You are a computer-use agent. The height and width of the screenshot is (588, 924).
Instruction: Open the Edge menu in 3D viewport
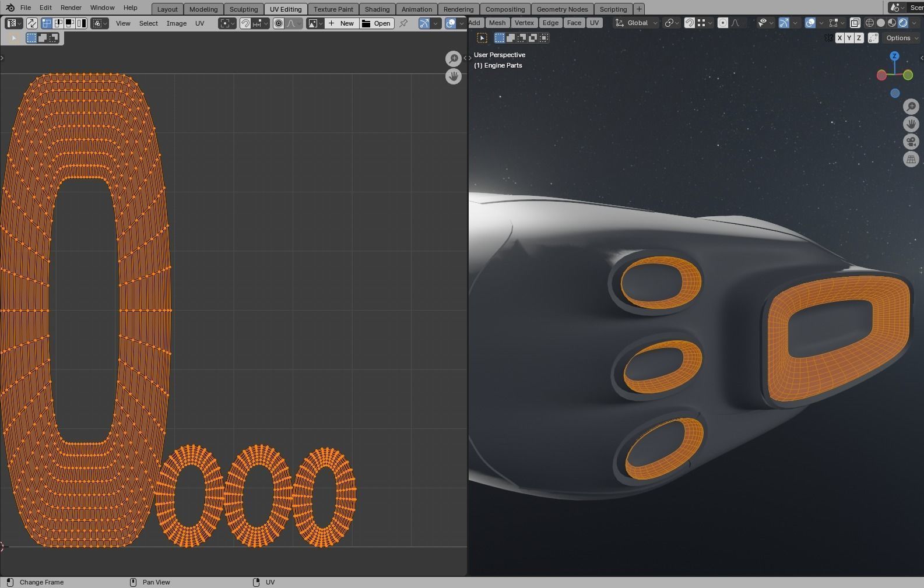pyautogui.click(x=550, y=23)
